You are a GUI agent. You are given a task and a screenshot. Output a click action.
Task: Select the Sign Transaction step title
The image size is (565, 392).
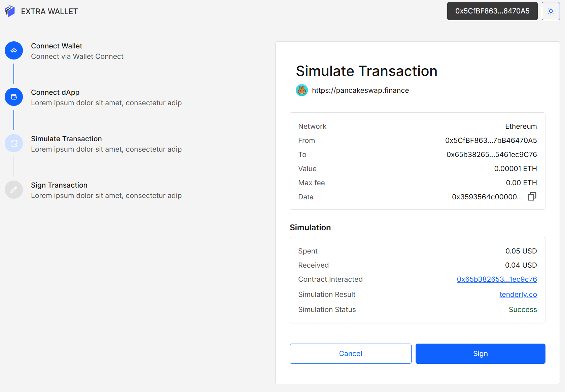[x=59, y=185]
